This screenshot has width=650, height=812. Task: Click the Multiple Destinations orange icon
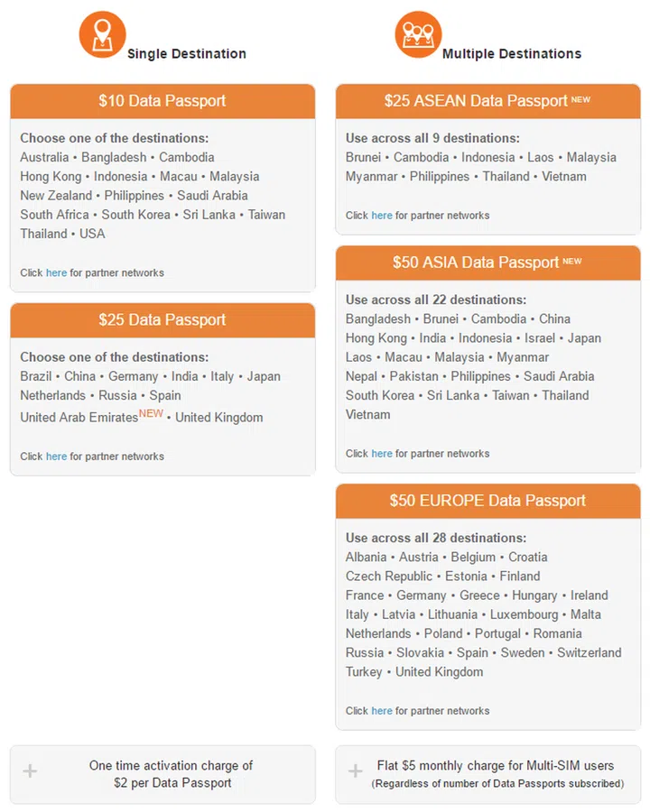click(417, 34)
